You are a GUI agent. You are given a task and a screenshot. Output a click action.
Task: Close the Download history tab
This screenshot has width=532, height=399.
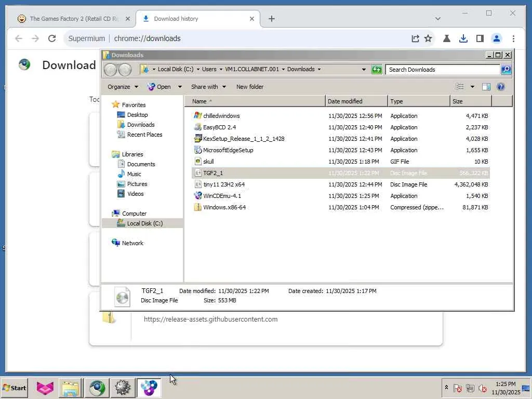[252, 19]
